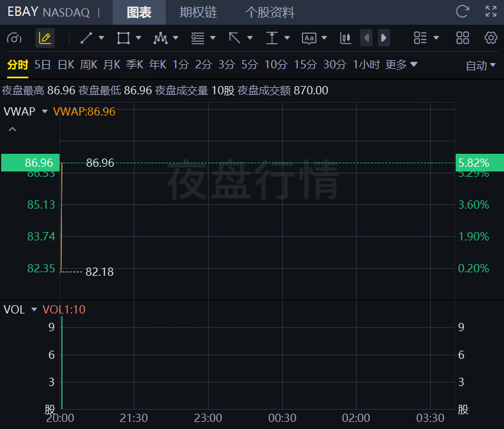Select the 15分 timeframe
Image resolution: width=504 pixels, height=429 pixels.
click(305, 65)
